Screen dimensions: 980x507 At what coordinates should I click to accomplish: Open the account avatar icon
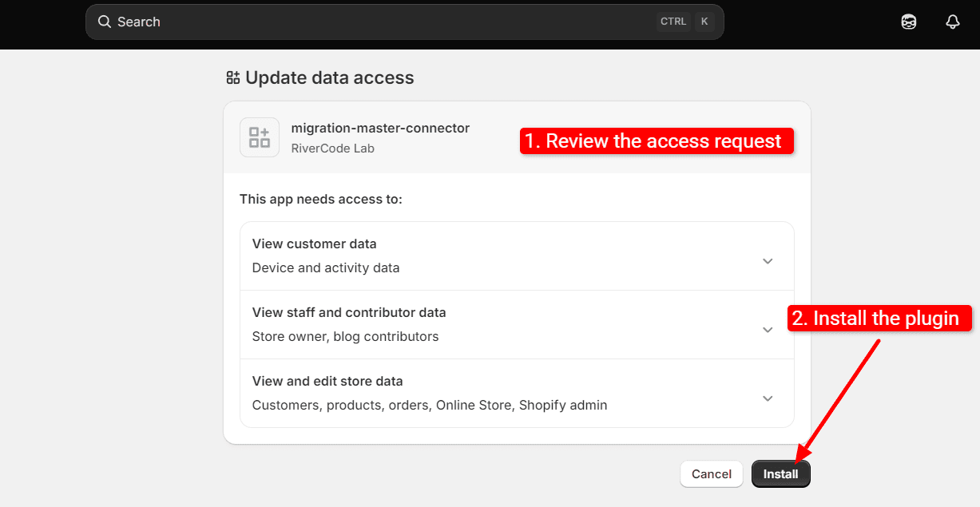point(908,22)
